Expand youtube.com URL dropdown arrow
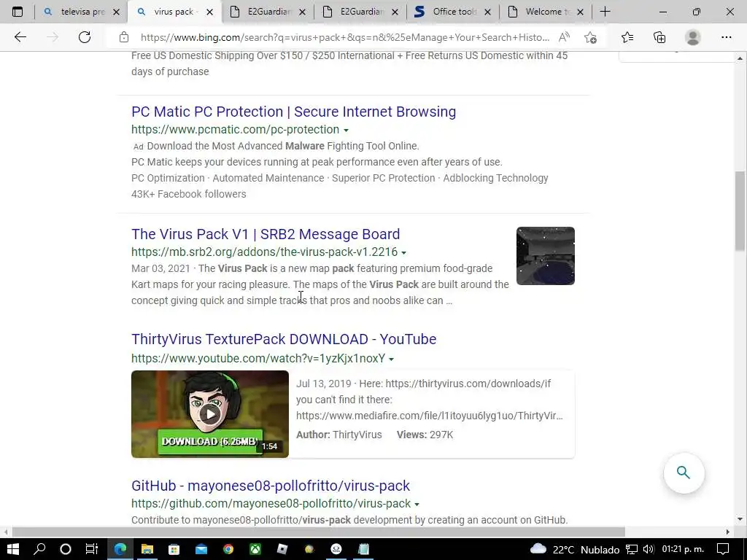Viewport: 747px width, 560px height. (392, 359)
